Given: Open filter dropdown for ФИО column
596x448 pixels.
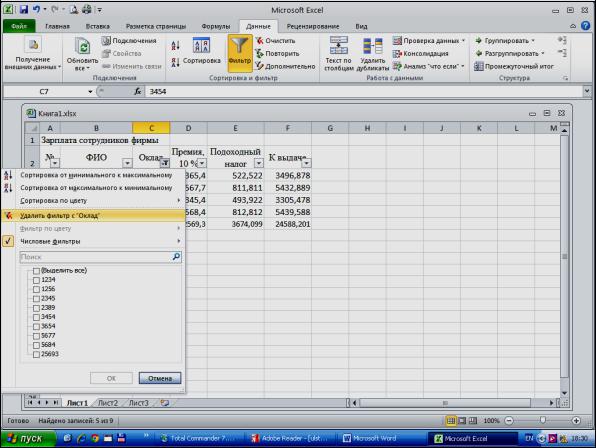Looking at the screenshot, I should click(127, 163).
